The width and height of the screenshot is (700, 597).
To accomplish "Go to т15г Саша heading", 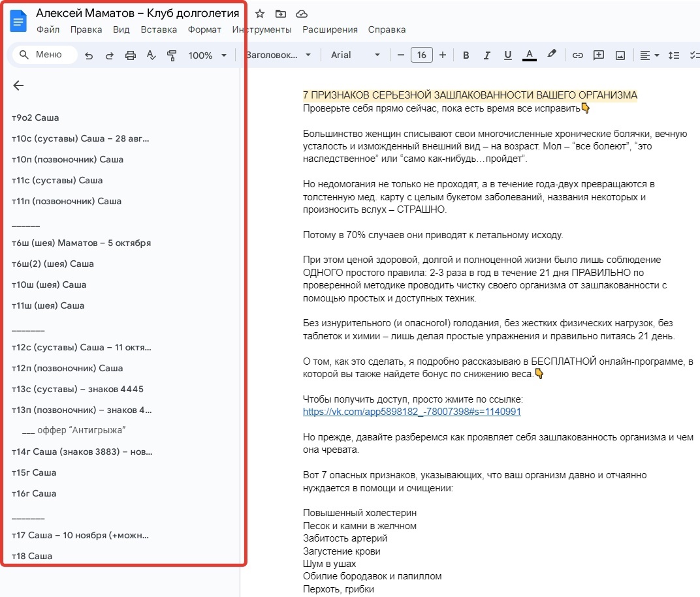I will 34,473.
